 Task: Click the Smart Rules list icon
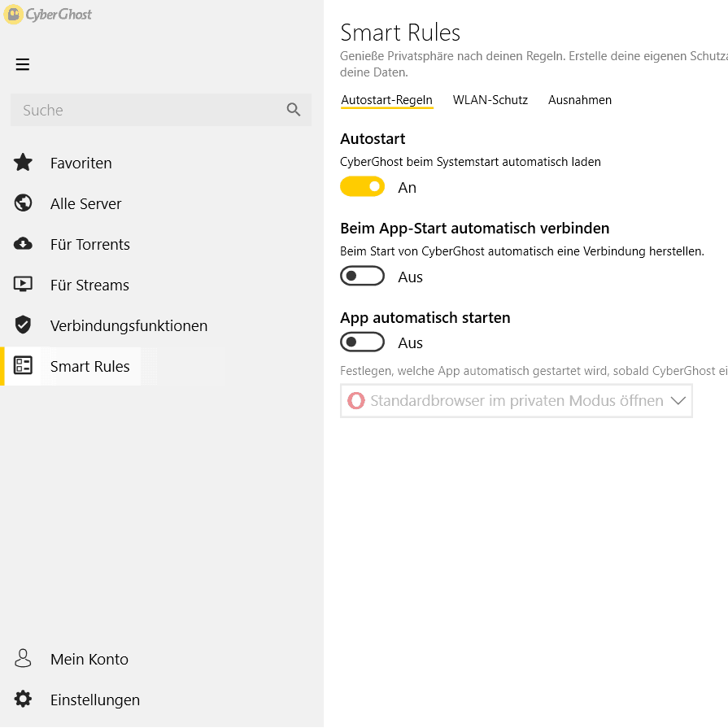pos(23,365)
